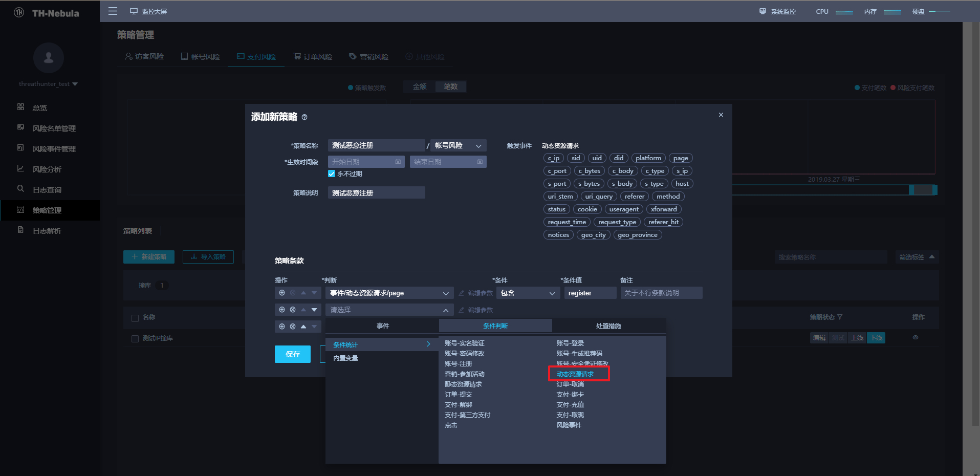Switch to the 事件 tab in the dropdown
Image resolution: width=980 pixels, height=476 pixels.
(x=383, y=326)
